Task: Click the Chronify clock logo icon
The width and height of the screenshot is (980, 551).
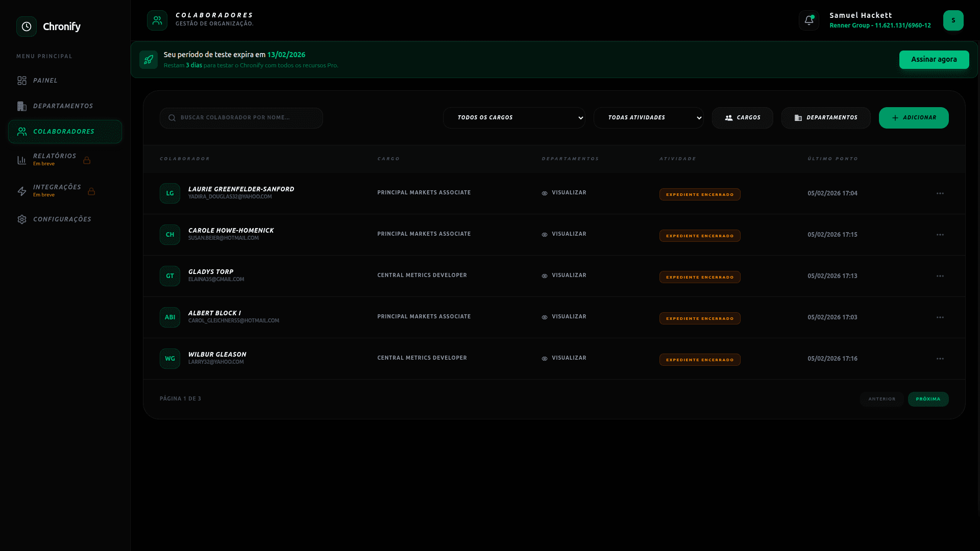Action: [27, 27]
